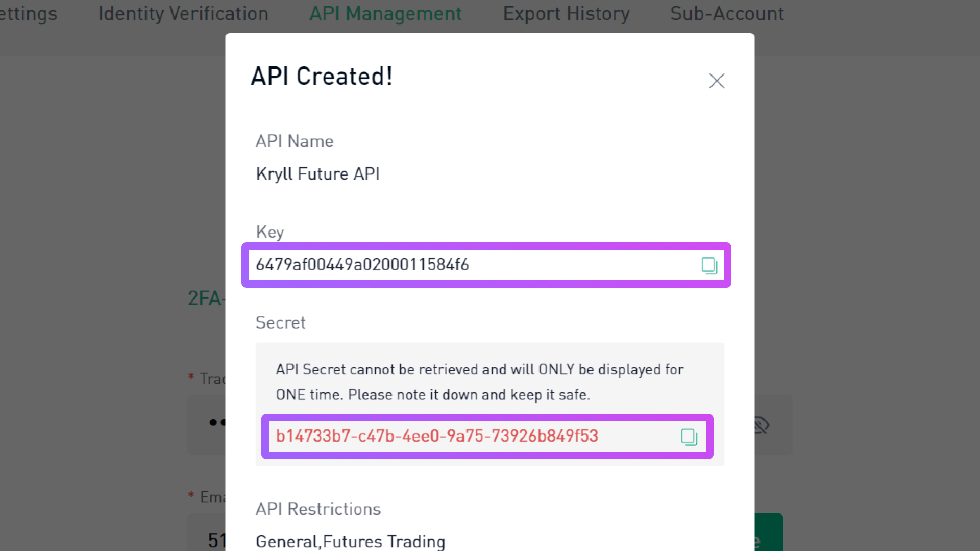
Task: Click the API Secret warning message
Action: click(x=480, y=382)
